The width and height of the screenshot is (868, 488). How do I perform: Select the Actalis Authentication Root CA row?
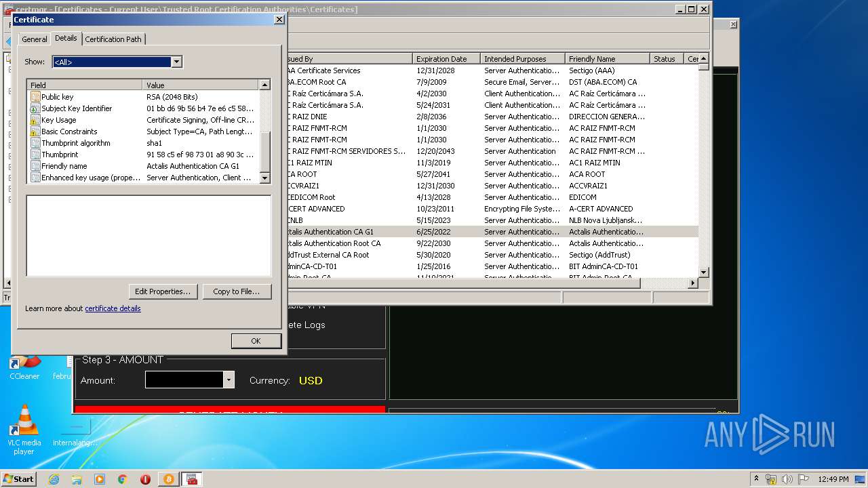coord(492,243)
